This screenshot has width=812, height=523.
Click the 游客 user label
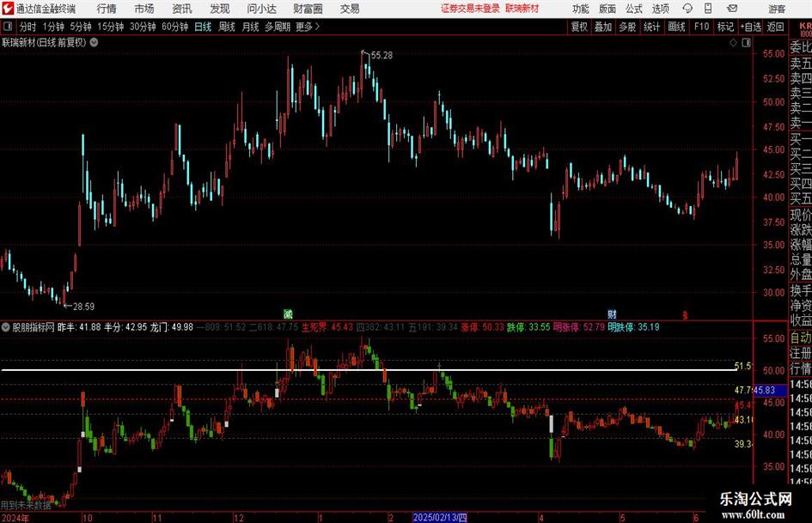(x=777, y=9)
